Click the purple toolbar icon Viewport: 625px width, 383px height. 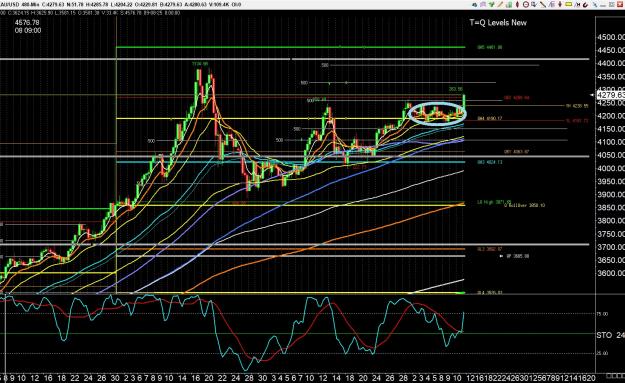[x=483, y=4]
